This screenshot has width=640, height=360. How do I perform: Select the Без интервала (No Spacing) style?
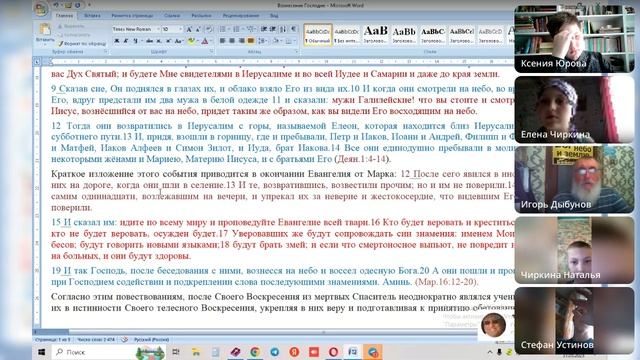[347, 35]
